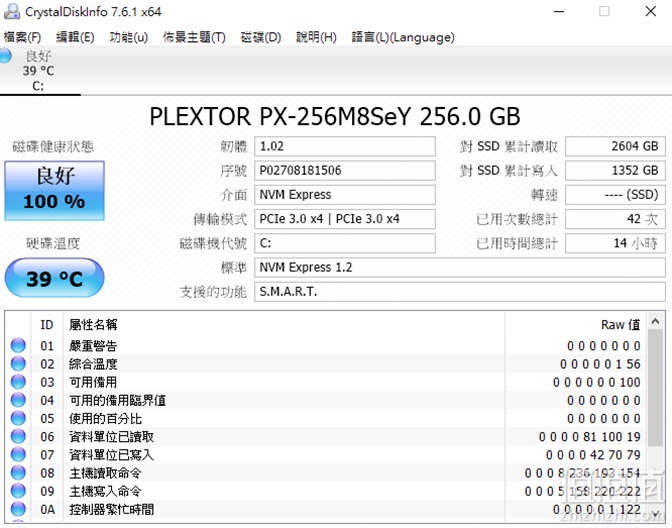Screen dimensions: 672x528
Task: Close the CrystalDiskInfo window
Action: 651,12
